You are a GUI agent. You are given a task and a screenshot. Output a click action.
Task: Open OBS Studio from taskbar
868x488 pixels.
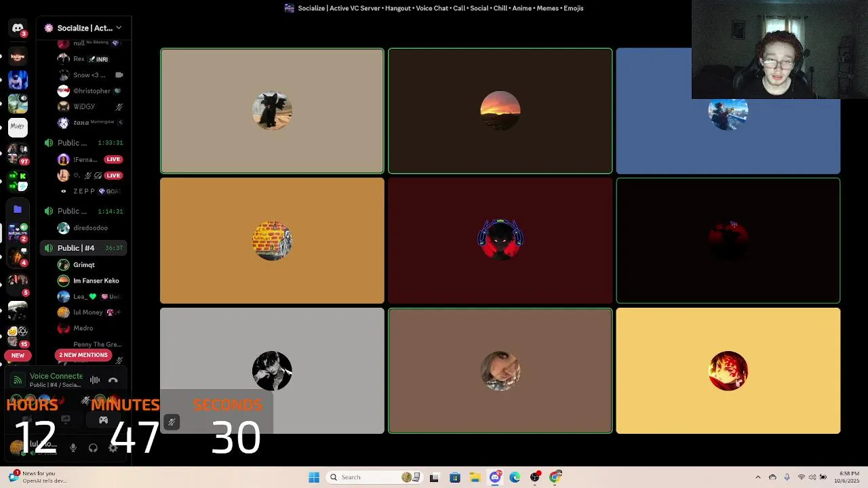pos(535,477)
